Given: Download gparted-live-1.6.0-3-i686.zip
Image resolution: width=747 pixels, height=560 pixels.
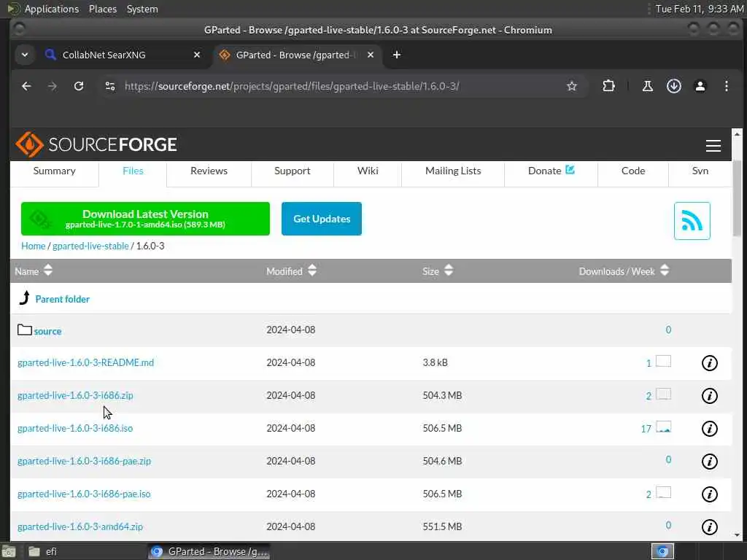Looking at the screenshot, I should click(75, 396).
